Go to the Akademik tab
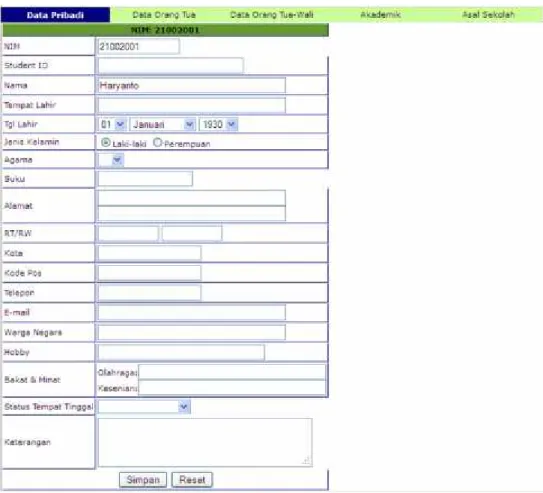543x493 pixels. (380, 15)
